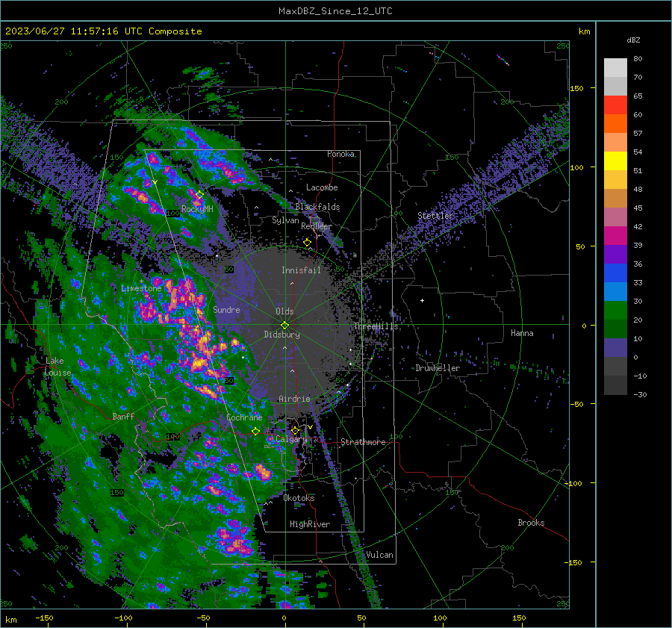672x628 pixels.
Task: Click the Lacombe city label
Action: (x=322, y=187)
